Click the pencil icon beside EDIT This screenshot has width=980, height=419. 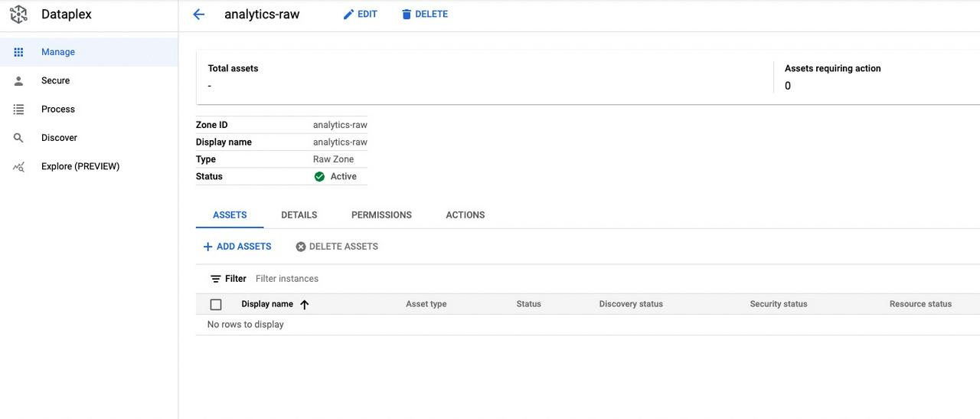pyautogui.click(x=348, y=14)
